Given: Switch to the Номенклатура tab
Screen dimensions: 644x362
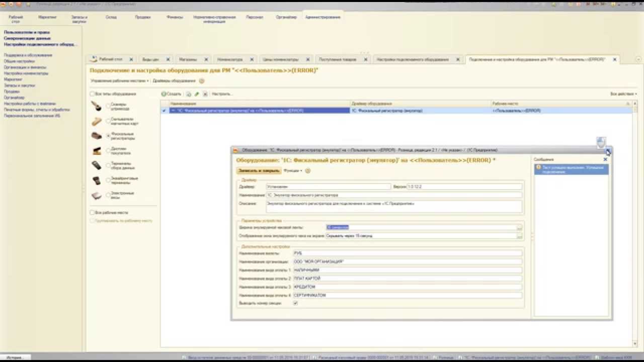Looking at the screenshot, I should [x=230, y=59].
